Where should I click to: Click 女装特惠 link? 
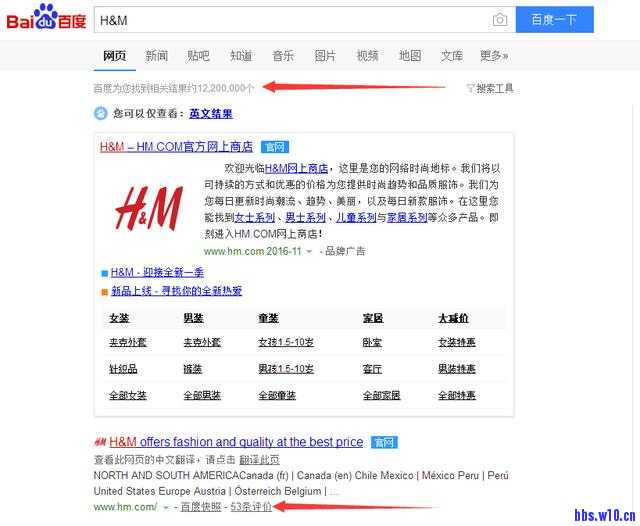[457, 342]
